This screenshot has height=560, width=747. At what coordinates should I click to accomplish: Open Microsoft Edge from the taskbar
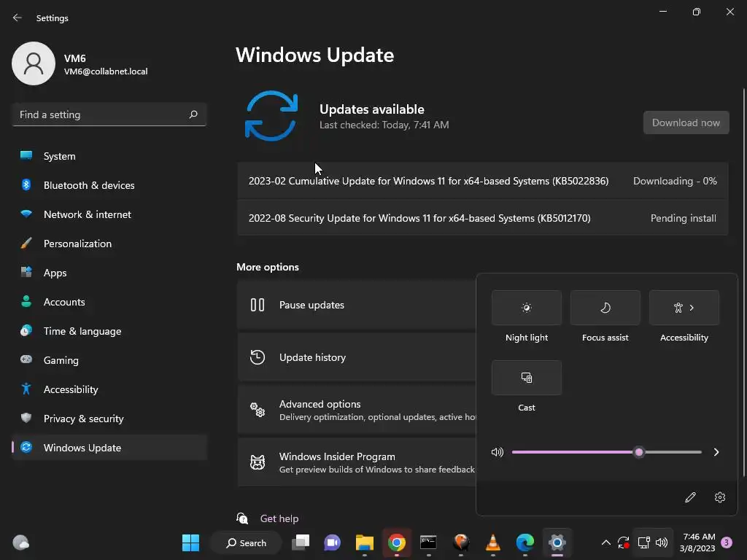pyautogui.click(x=525, y=542)
